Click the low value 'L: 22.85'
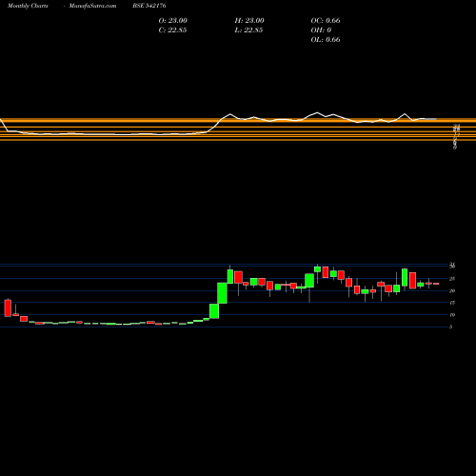This screenshot has height=476, width=476. coord(248,30)
